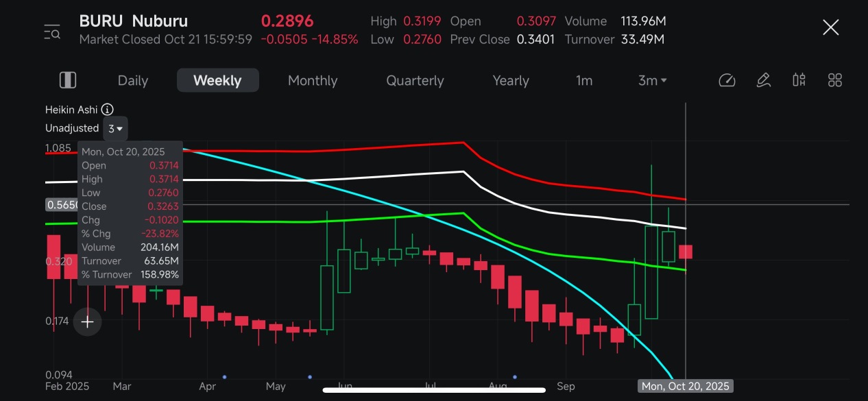Open the indicator count 3 dropdown
The width and height of the screenshot is (868, 401).
(115, 128)
